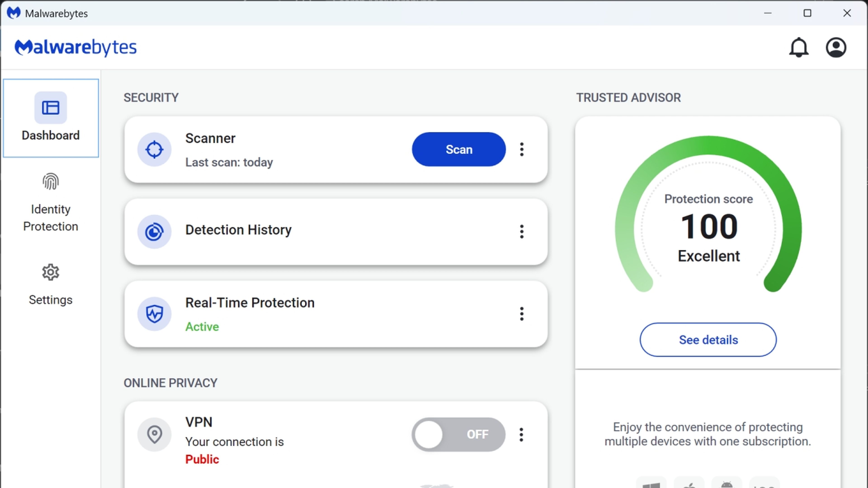Image resolution: width=868 pixels, height=488 pixels.
Task: Open the account profile icon
Action: [836, 47]
